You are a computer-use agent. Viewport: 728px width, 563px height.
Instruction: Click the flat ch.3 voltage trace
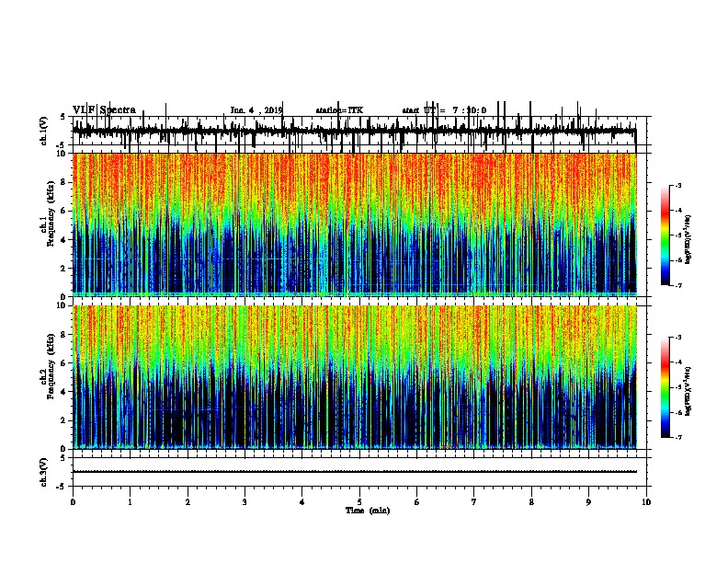[354, 472]
